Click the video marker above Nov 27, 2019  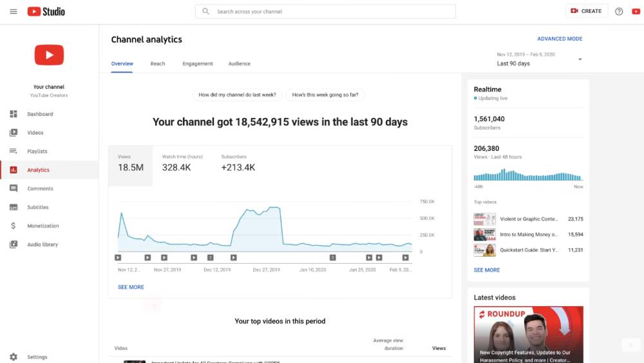tap(164, 257)
